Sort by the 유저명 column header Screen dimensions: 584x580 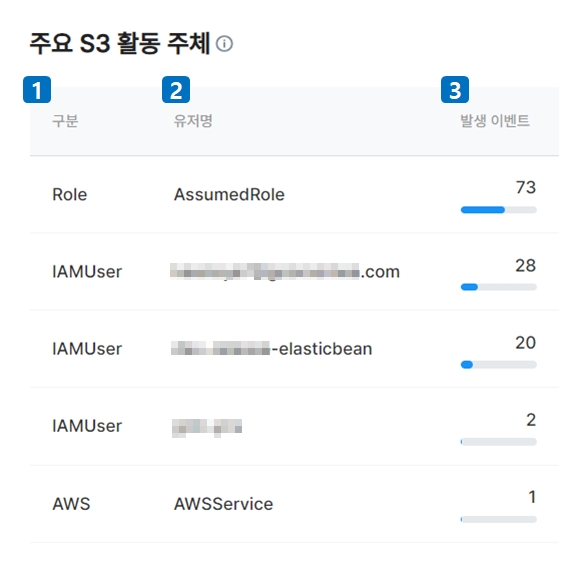(x=193, y=121)
